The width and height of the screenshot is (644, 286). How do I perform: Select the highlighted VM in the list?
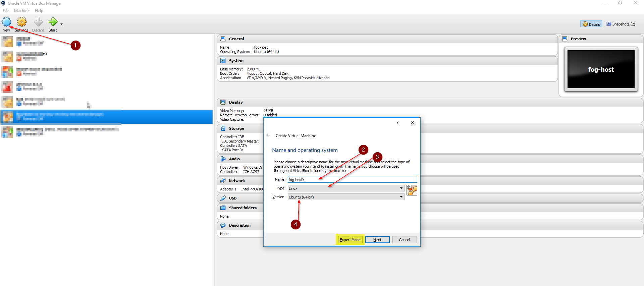pyautogui.click(x=107, y=117)
